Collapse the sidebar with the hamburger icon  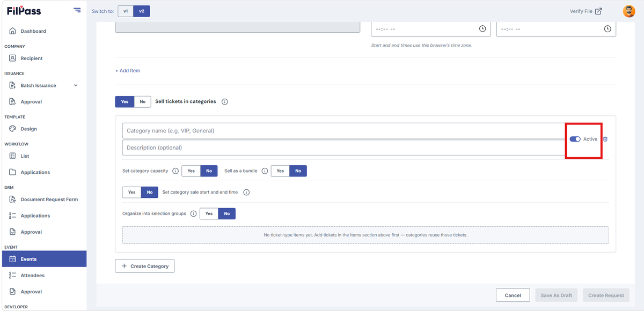(x=77, y=10)
